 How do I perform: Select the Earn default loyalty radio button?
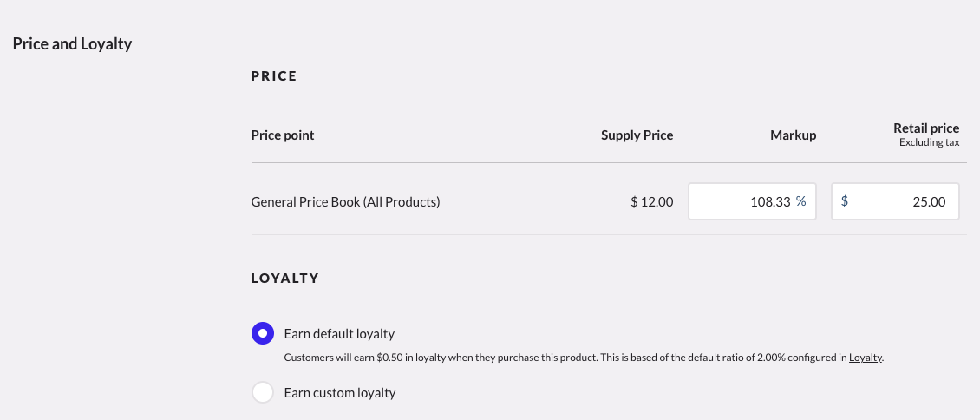tap(263, 333)
